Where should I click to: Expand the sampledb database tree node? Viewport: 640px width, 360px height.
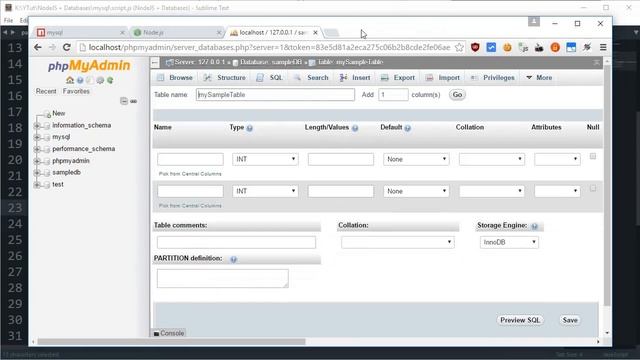[37, 173]
